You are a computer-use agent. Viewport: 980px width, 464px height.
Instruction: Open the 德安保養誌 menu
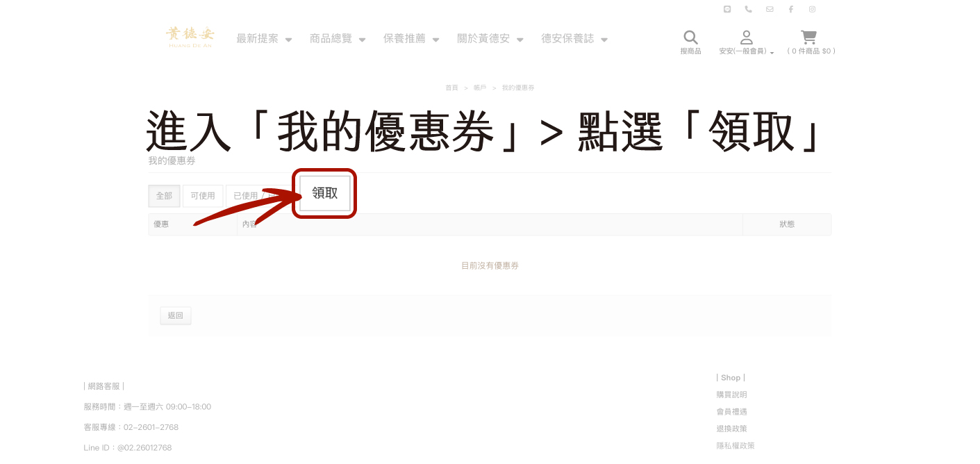click(x=574, y=39)
